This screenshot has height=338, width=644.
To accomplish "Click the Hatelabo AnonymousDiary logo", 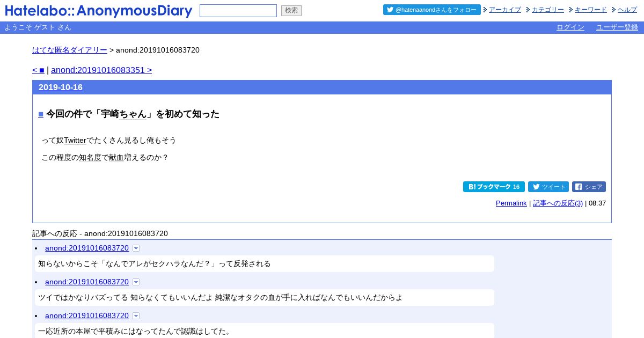I will [x=99, y=11].
